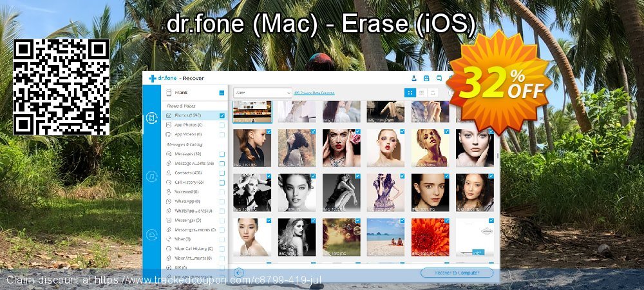Click the photo grid vertical scrollbar
This screenshot has width=644, height=290.
[x=497, y=156]
